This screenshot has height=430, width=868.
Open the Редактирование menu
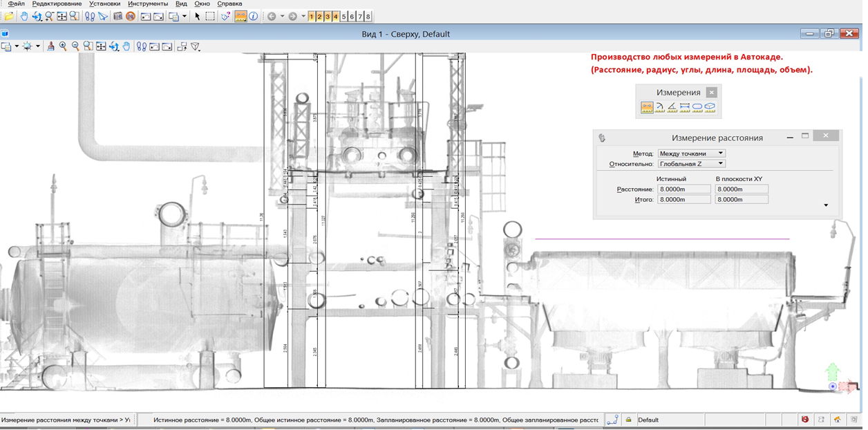tap(57, 3)
